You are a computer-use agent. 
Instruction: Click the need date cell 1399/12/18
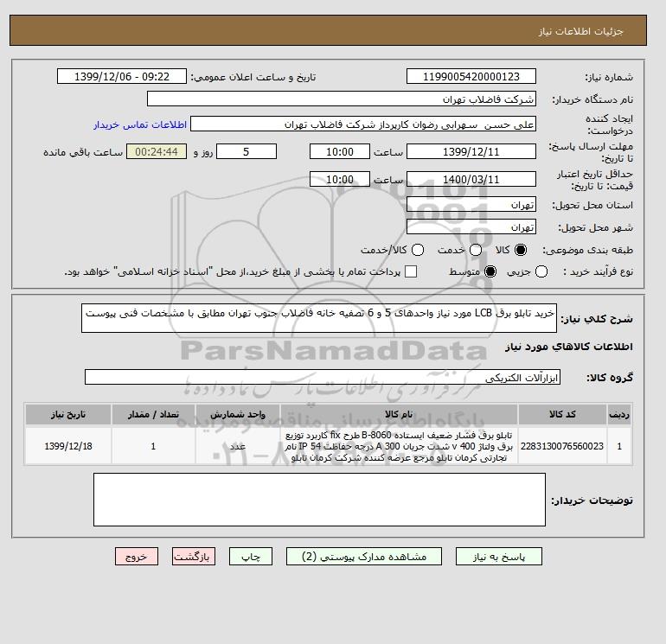(x=68, y=446)
